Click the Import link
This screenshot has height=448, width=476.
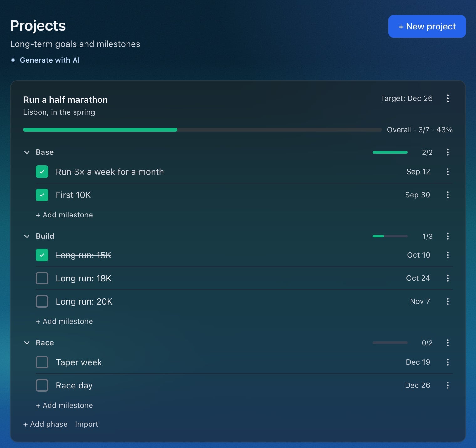[x=87, y=424]
